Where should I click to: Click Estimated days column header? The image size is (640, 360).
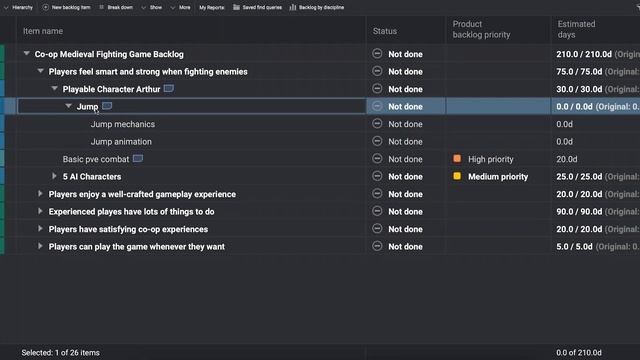tap(576, 29)
